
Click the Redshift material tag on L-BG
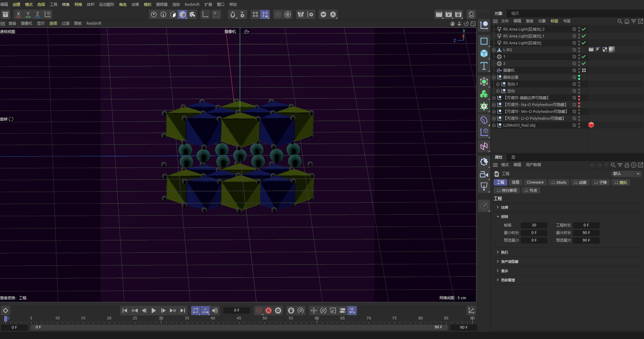coord(612,49)
